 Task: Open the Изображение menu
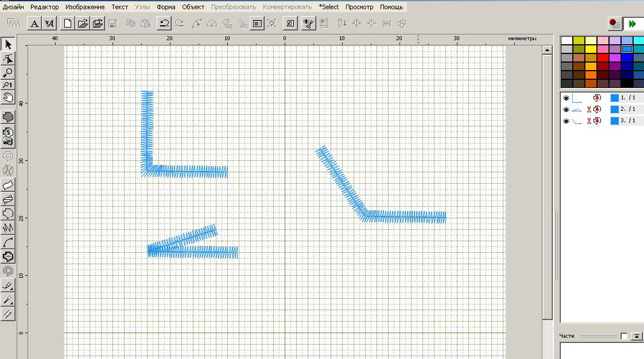tap(85, 7)
